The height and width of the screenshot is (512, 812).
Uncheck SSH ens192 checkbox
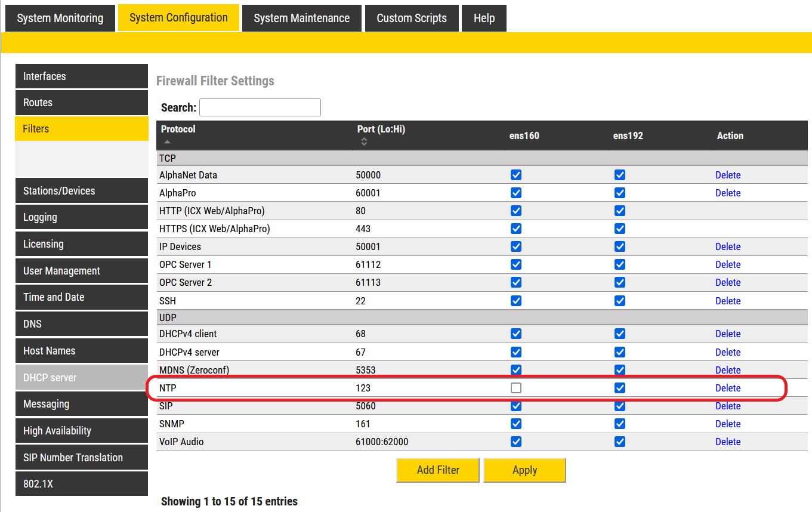pyautogui.click(x=620, y=300)
